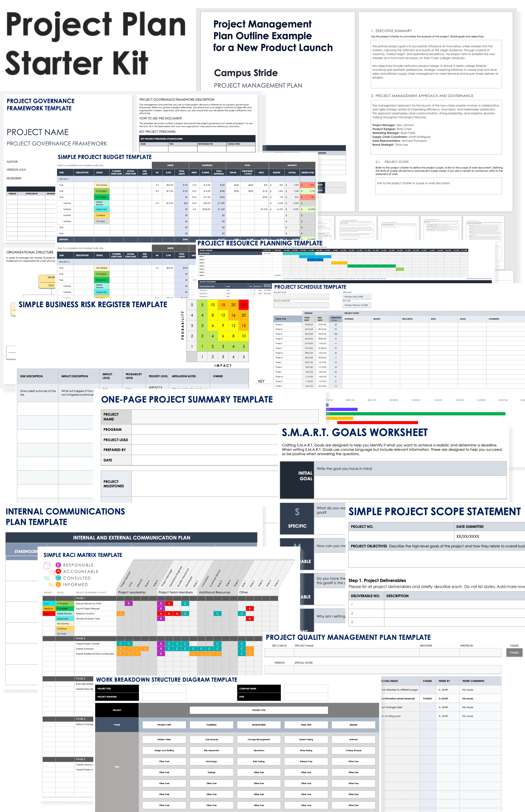Click '1. EXECUTIVE SUMMARY' section heading
The height and width of the screenshot is (812, 525).
[391, 31]
